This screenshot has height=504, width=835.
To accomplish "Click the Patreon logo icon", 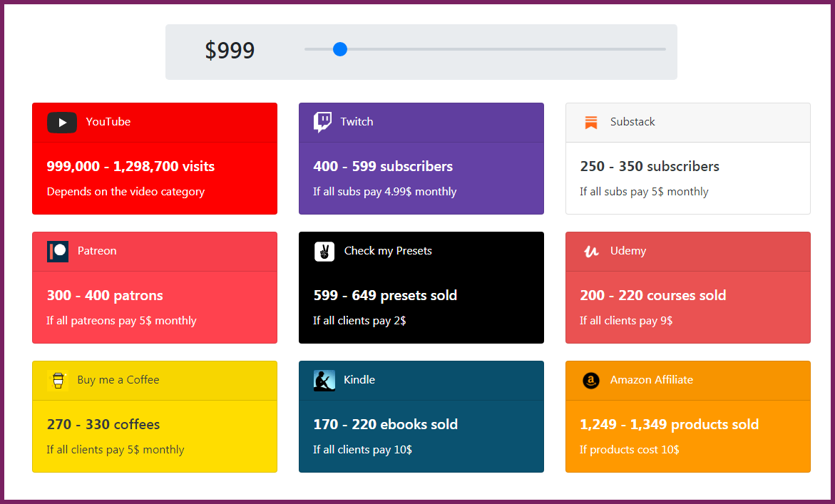I will coord(58,252).
